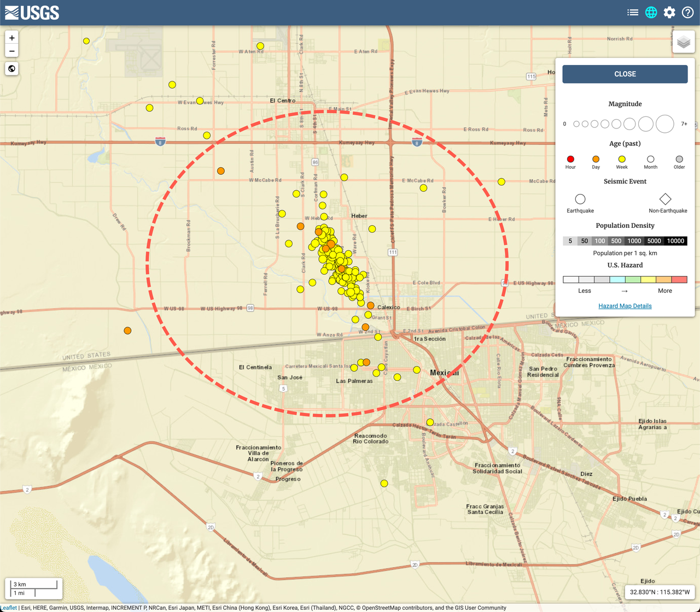Zoom in on the map
The image size is (700, 612).
[x=12, y=38]
